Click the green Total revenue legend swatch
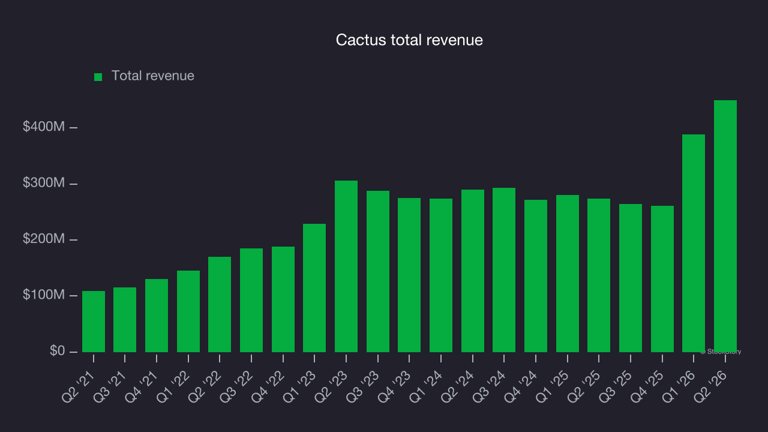This screenshot has width=768, height=432. (x=98, y=77)
